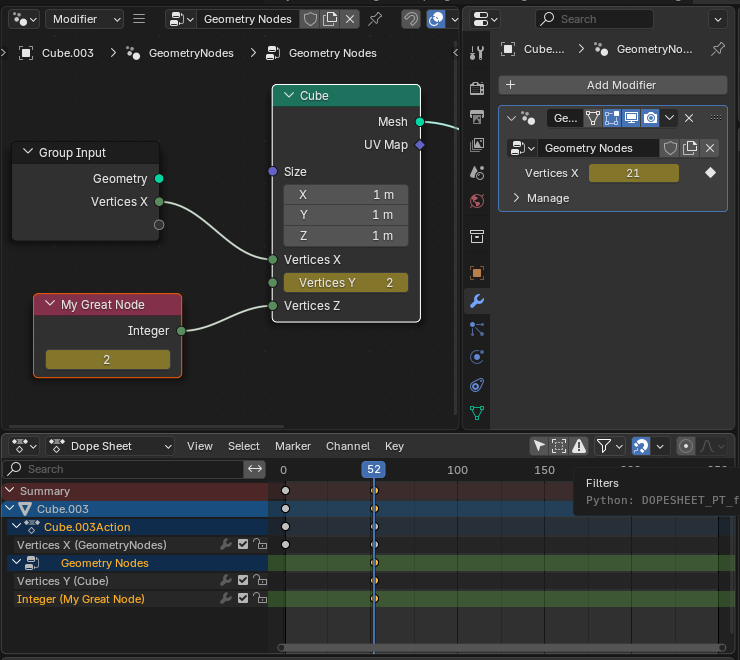Toggle Only Show Errors in Dope Sheet
Screen dimensions: 740x660
click(579, 446)
